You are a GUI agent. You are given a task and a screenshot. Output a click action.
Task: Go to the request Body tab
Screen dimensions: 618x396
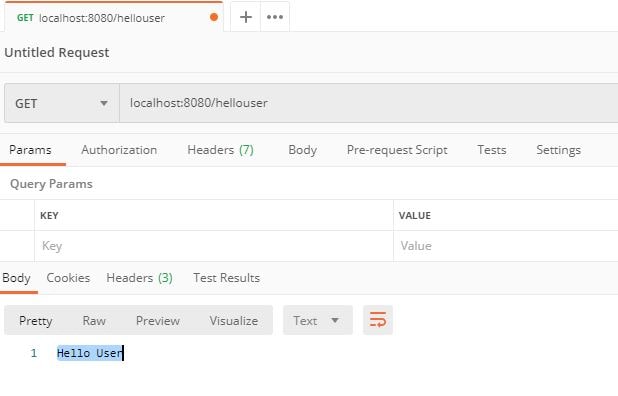[x=302, y=150]
